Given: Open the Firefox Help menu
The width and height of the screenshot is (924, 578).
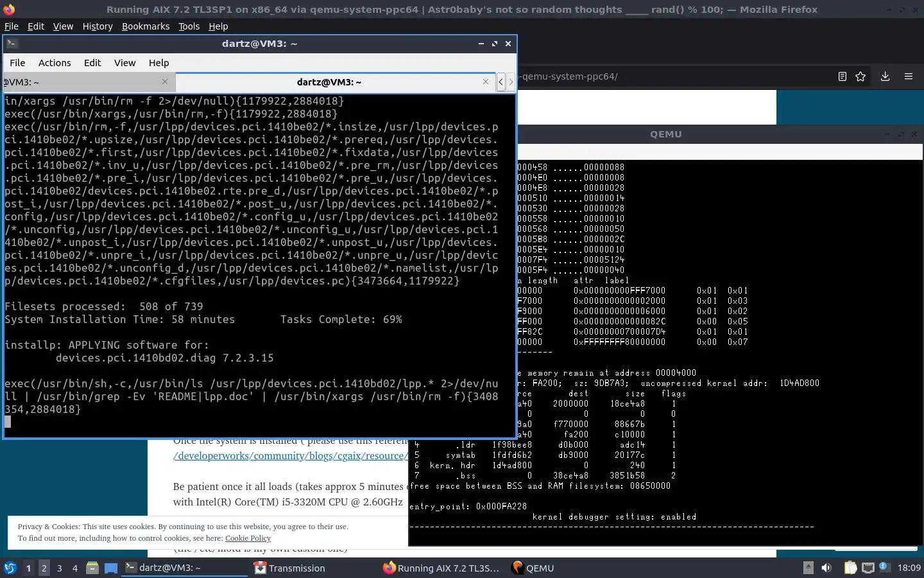Looking at the screenshot, I should point(218,26).
